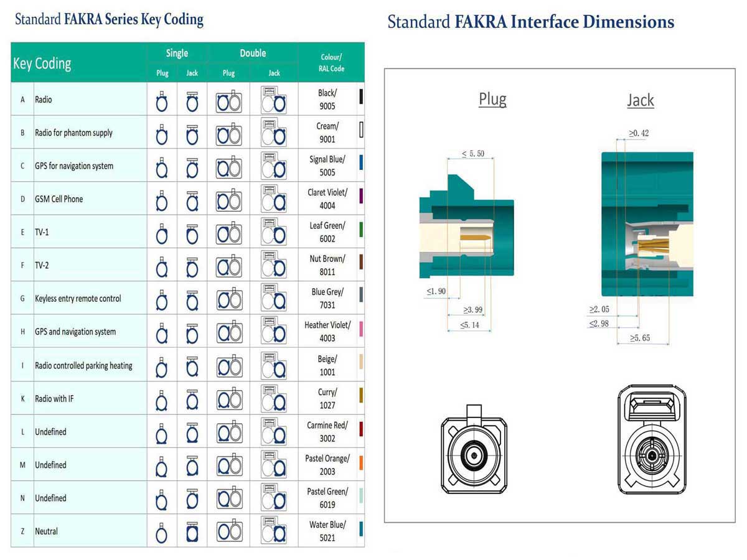
Task: Select the single jack icon for GSM Cell Phone
Action: pos(192,200)
